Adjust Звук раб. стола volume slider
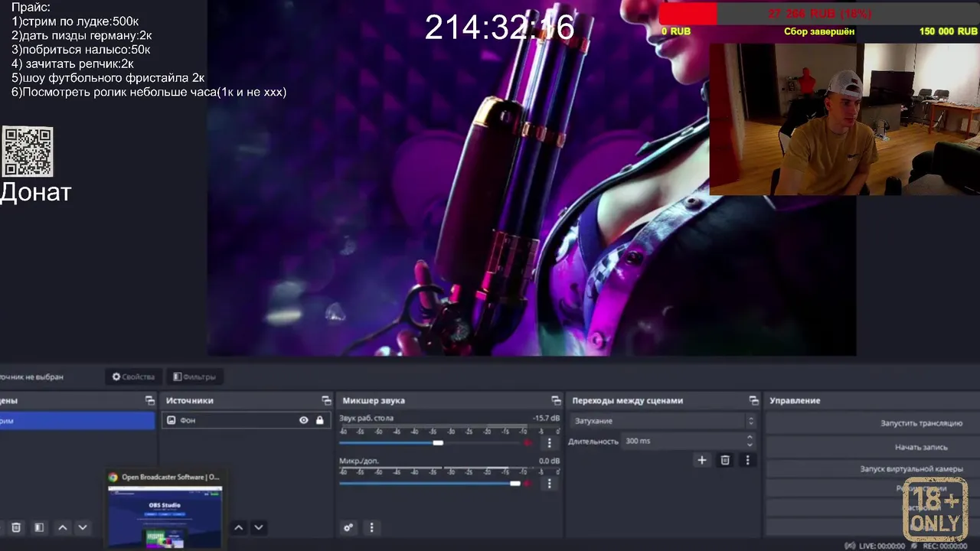The height and width of the screenshot is (551, 980). coord(430,442)
